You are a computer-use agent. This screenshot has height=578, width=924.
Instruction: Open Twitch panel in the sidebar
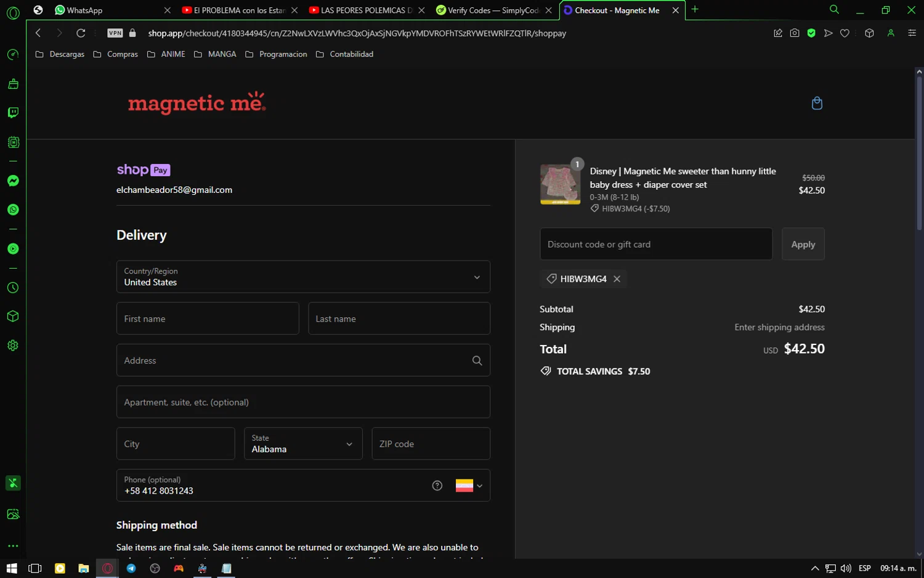(x=13, y=113)
